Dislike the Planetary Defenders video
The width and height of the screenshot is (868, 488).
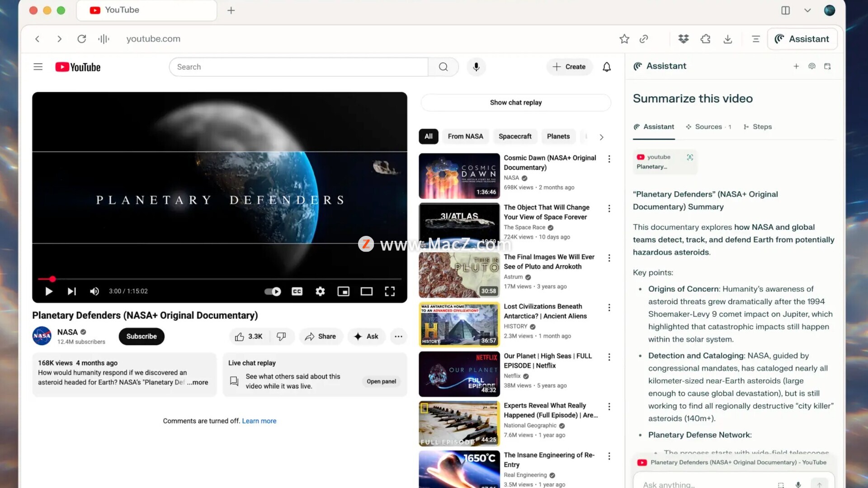[281, 337]
